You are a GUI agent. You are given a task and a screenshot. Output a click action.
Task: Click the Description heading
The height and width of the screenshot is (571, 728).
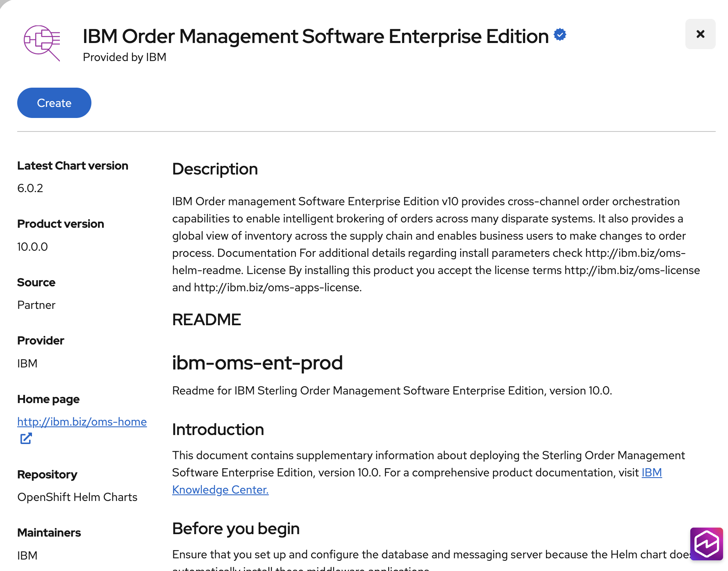[x=215, y=169]
